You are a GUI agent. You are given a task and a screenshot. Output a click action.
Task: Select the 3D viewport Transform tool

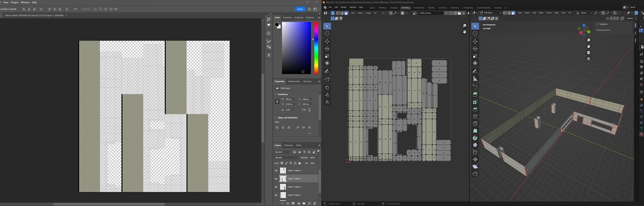click(x=475, y=63)
